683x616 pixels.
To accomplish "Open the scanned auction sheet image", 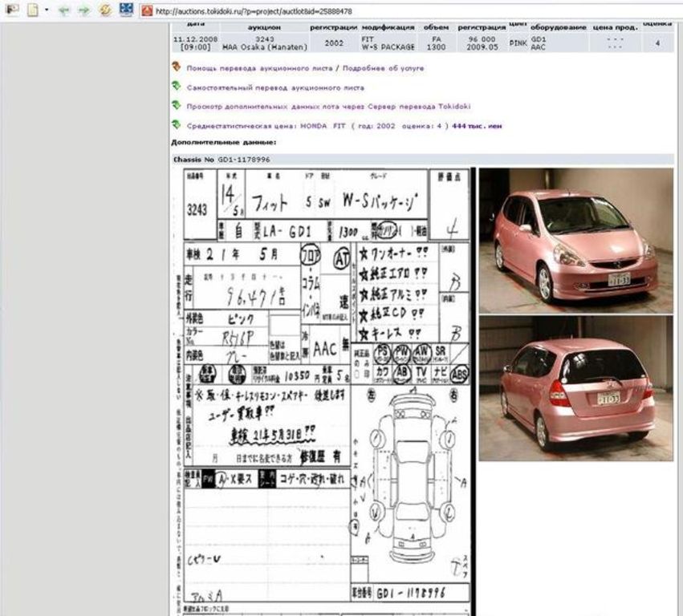I will pos(324,391).
